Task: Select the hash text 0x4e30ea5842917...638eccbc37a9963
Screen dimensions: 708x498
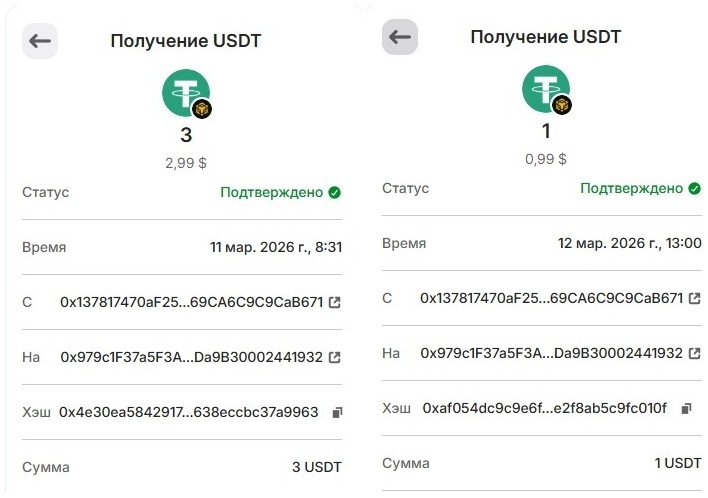Action: tap(189, 412)
